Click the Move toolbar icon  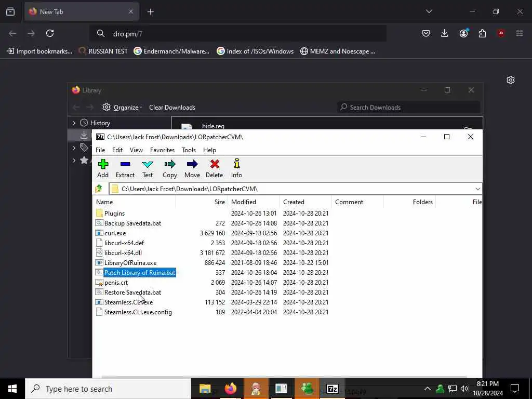click(192, 168)
